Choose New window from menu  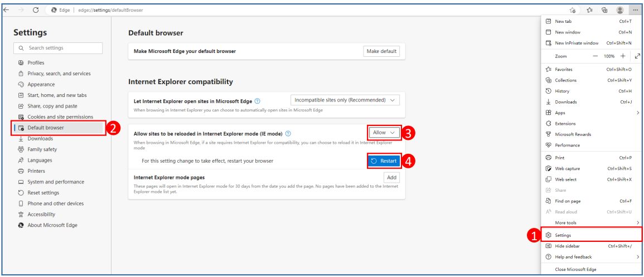click(590, 32)
